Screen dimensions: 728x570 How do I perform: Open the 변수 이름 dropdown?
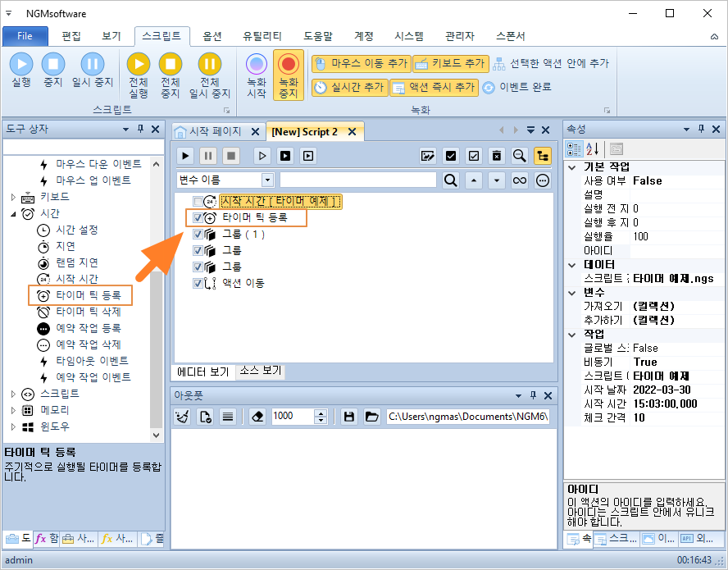(267, 180)
